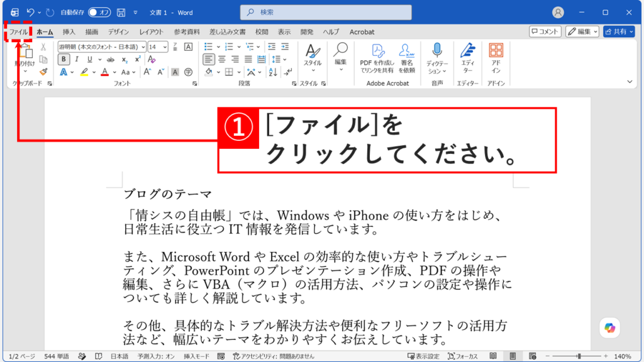Expand the bullet list dropdown arrow
644x362 pixels.
pyautogui.click(x=218, y=47)
